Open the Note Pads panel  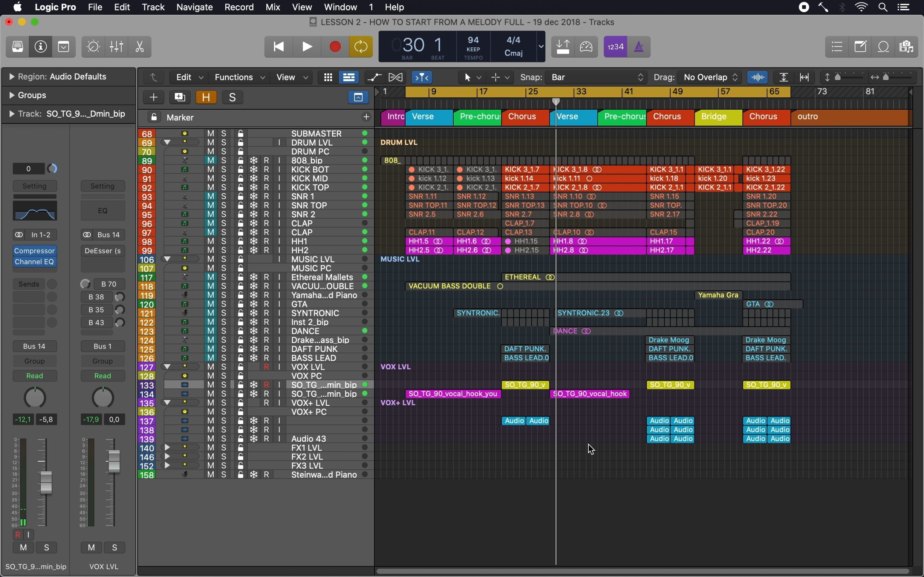(860, 47)
